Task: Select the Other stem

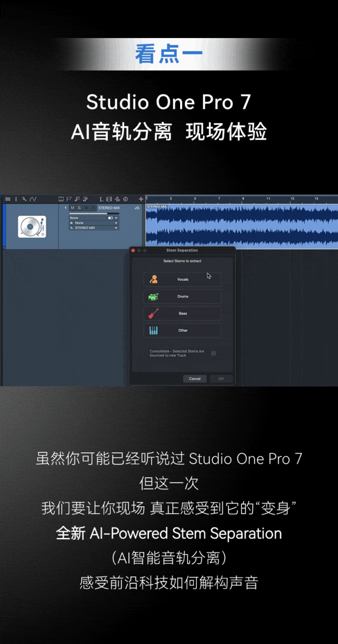Action: pos(183,330)
